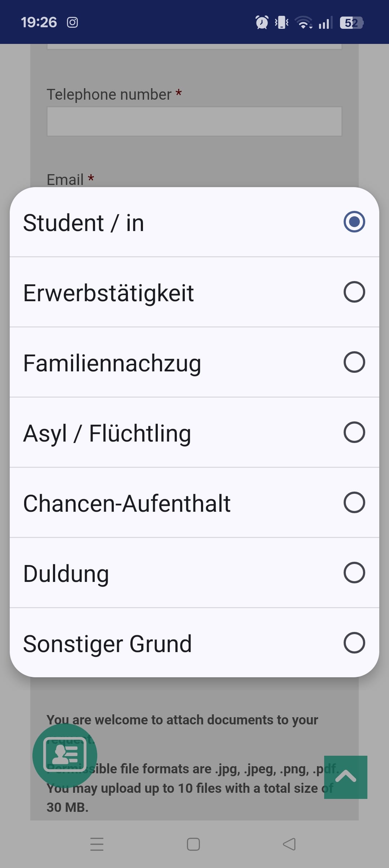Choose the Asyl / Flüchtling option
This screenshot has width=389, height=868.
click(107, 433)
